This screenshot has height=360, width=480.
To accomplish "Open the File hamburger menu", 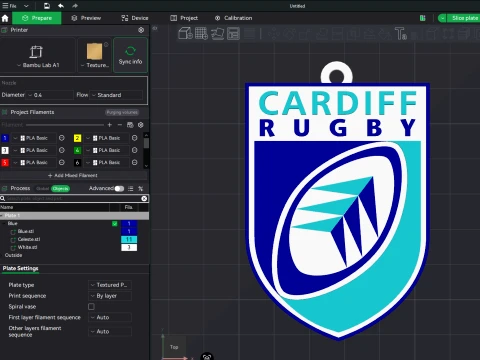I will [9, 6].
